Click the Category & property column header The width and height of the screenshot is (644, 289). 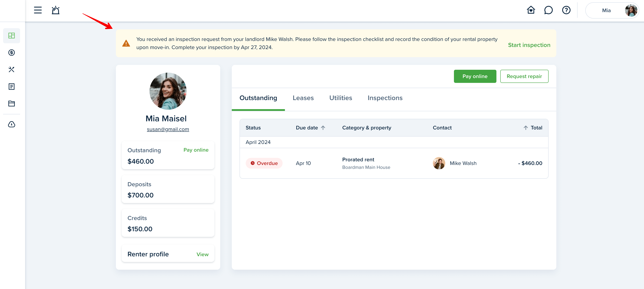coord(366,128)
